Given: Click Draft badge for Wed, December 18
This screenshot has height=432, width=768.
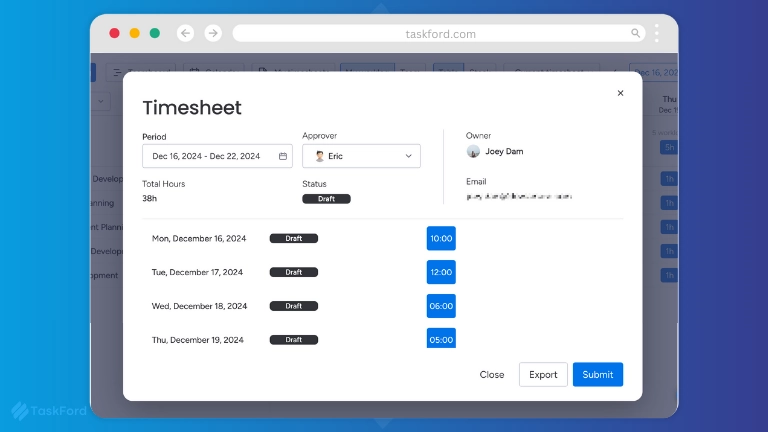Looking at the screenshot, I should click(294, 306).
